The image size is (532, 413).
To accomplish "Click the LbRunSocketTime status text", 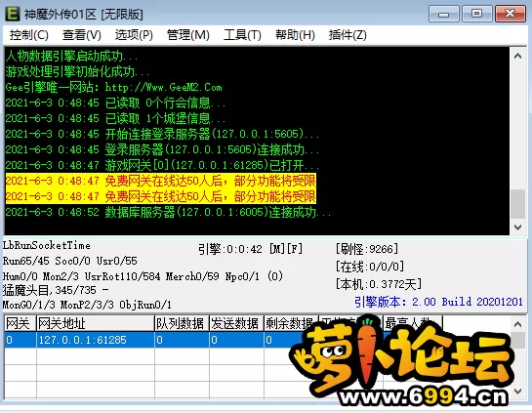I will tap(47, 245).
